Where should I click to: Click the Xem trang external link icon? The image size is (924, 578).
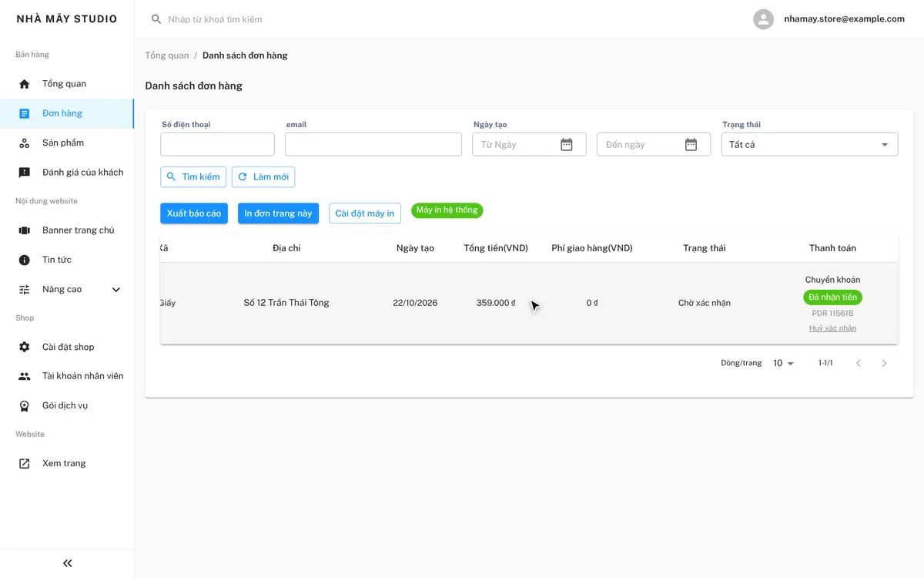pos(25,464)
